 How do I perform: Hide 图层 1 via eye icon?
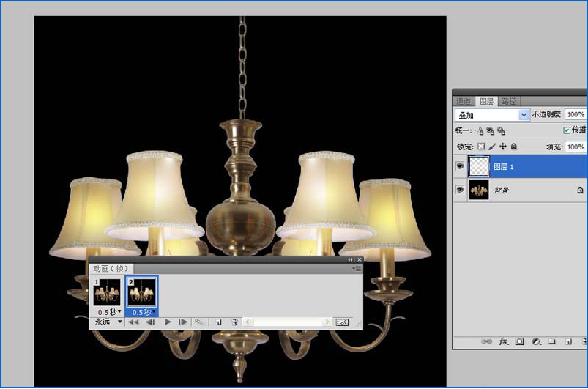460,166
